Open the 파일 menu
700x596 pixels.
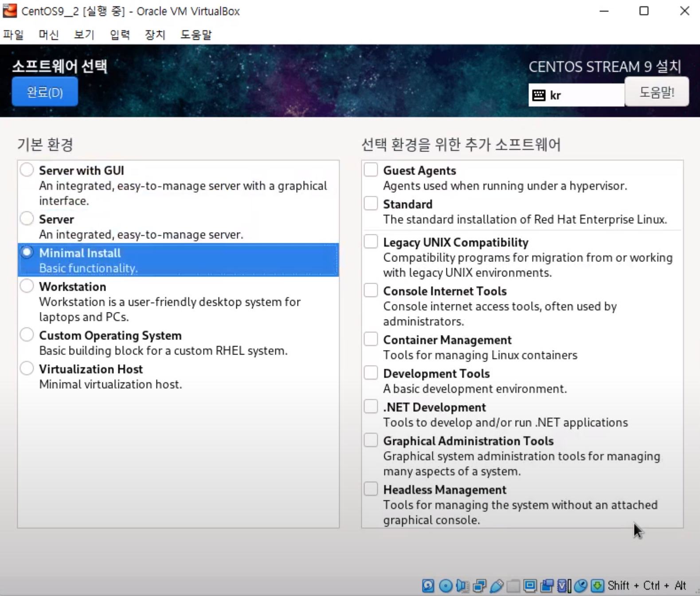(13, 35)
